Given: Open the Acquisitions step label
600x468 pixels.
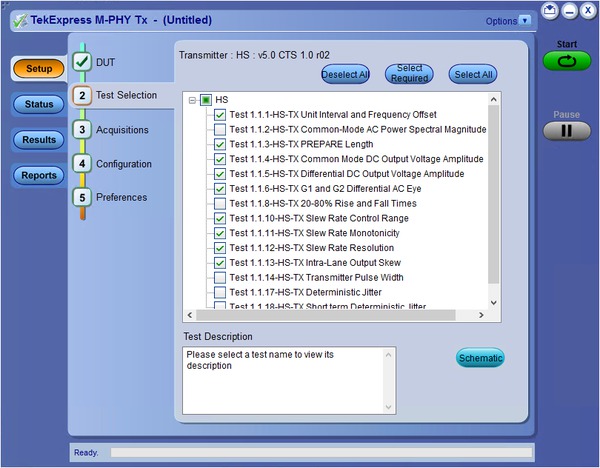Looking at the screenshot, I should (122, 130).
